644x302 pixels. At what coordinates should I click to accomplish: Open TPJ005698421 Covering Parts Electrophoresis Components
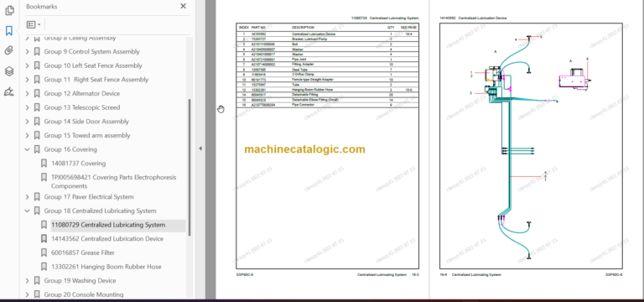point(113,181)
